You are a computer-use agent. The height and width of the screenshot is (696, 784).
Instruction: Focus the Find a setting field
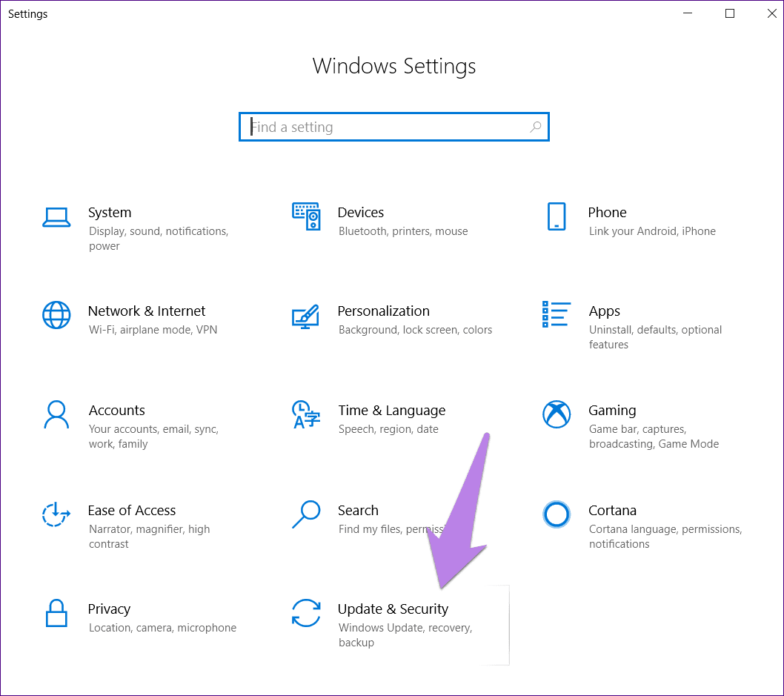(x=385, y=127)
